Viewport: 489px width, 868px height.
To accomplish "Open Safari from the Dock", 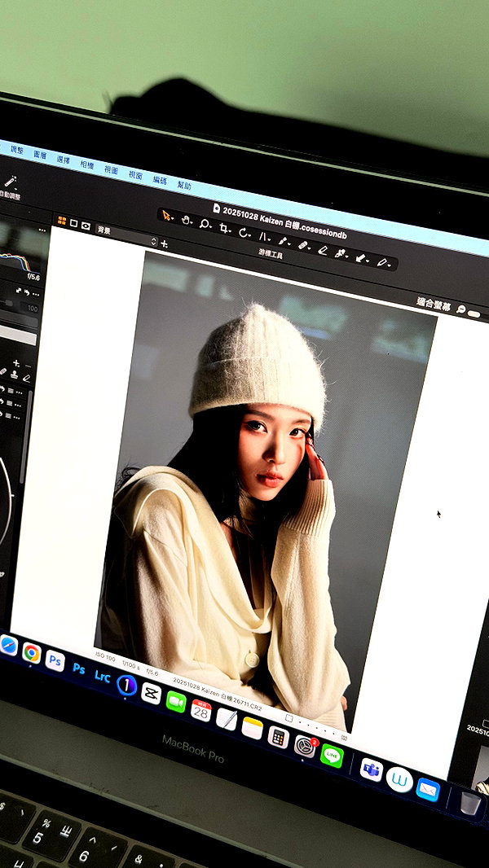I will 8,646.
